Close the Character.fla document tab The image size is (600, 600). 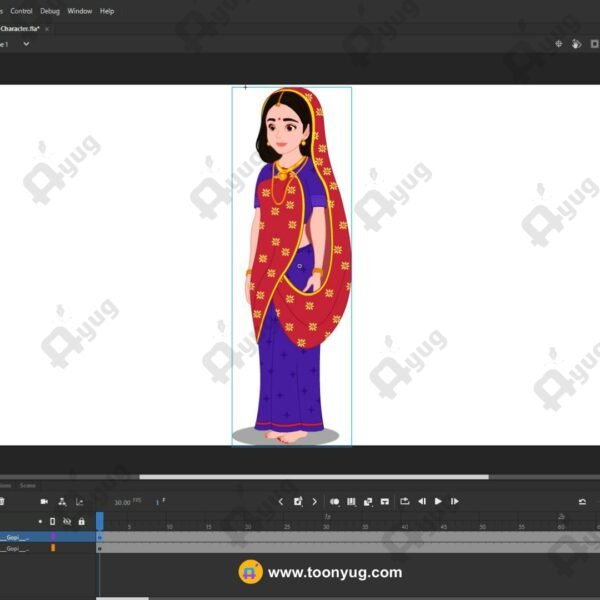[47, 29]
